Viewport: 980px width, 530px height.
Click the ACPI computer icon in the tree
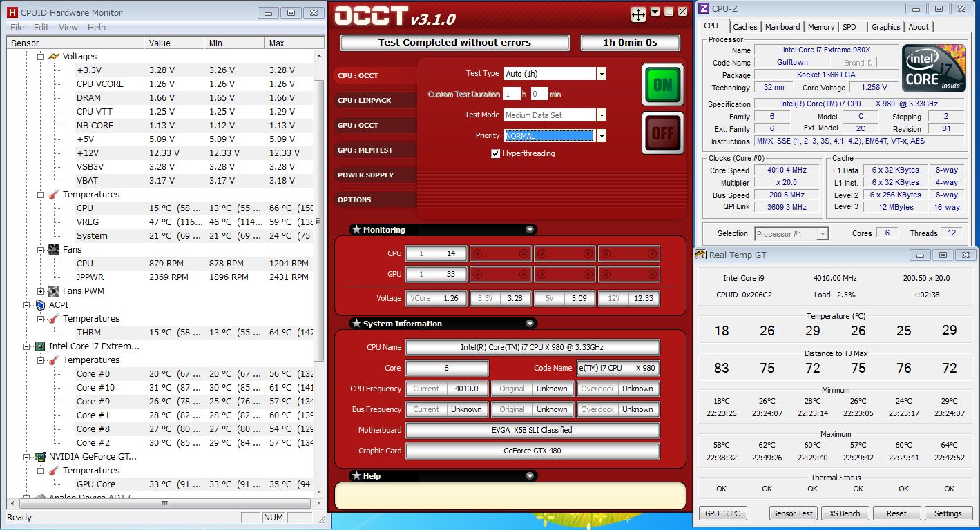(40, 305)
